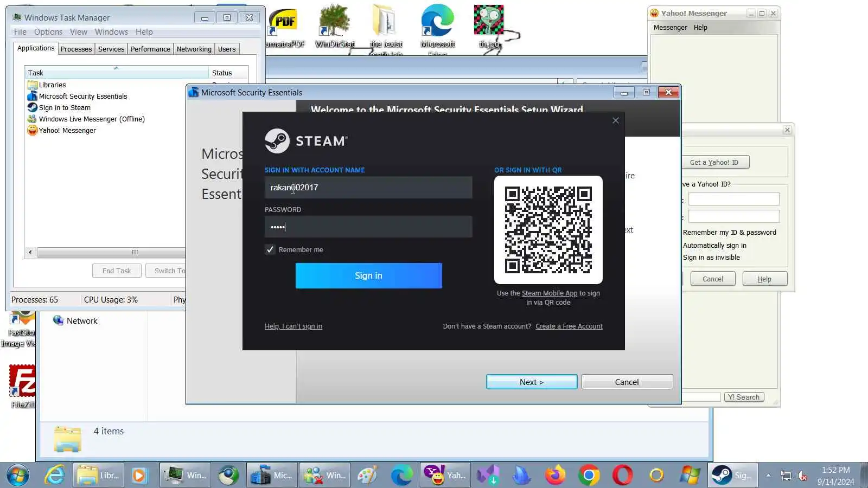This screenshot has width=868, height=488.
Task: Click the Steam account name field
Action: pyautogui.click(x=368, y=188)
